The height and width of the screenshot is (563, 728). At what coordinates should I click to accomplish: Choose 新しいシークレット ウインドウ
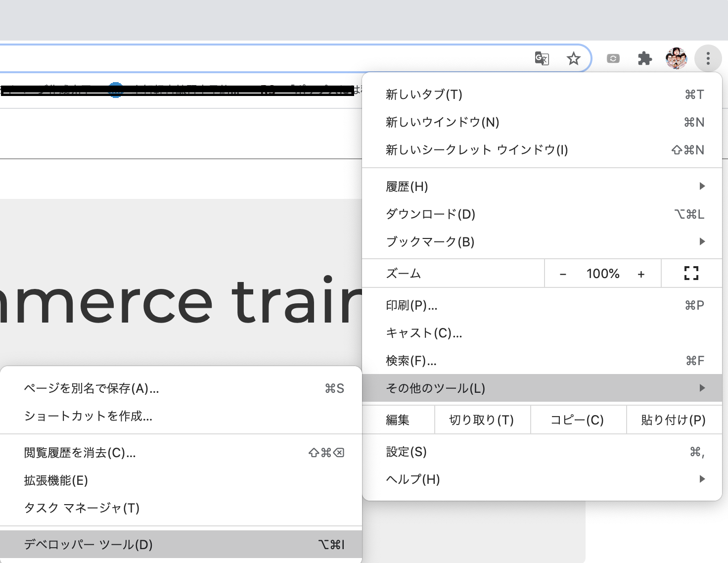click(476, 150)
